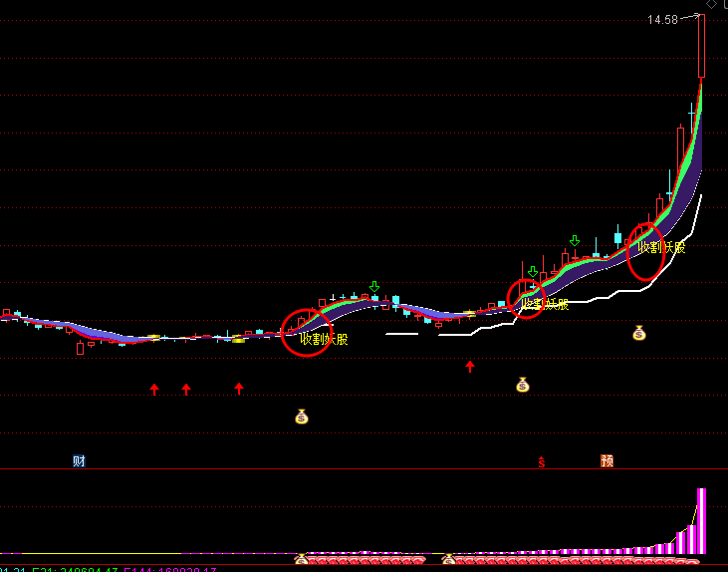This screenshot has width=728, height=572.
Task: Click the blue 财 financial info icon
Action: (x=79, y=461)
